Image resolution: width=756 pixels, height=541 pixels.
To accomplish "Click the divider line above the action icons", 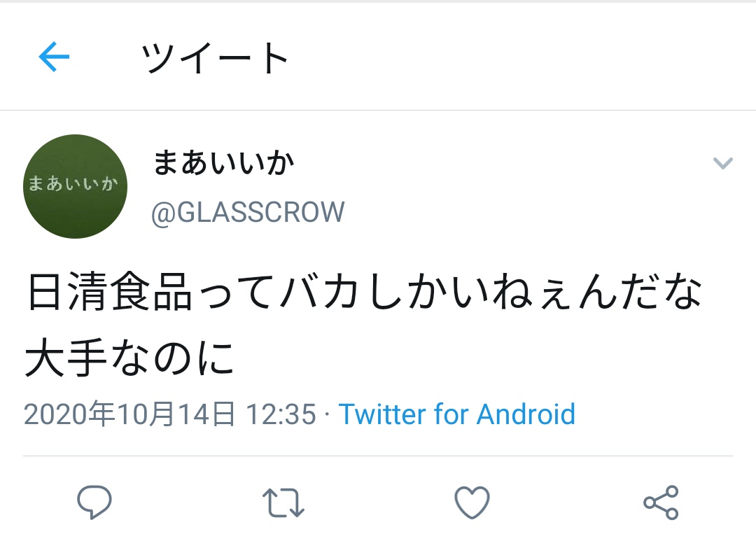I will 378,456.
